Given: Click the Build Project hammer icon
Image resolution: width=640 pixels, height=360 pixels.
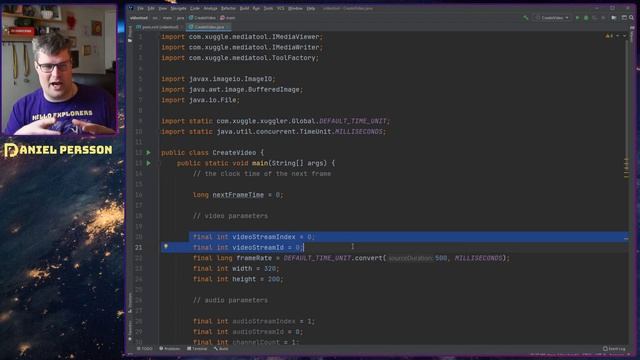Looking at the screenshot, I should tap(526, 18).
